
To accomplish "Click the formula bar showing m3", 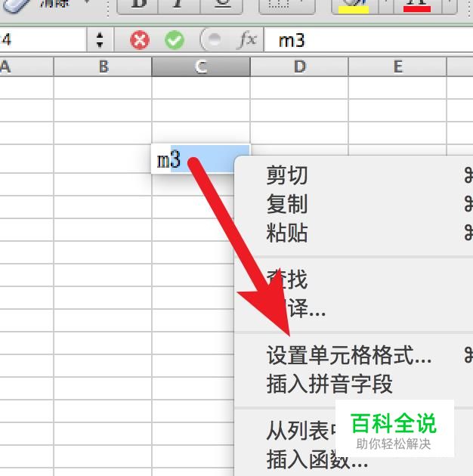I will coord(369,40).
